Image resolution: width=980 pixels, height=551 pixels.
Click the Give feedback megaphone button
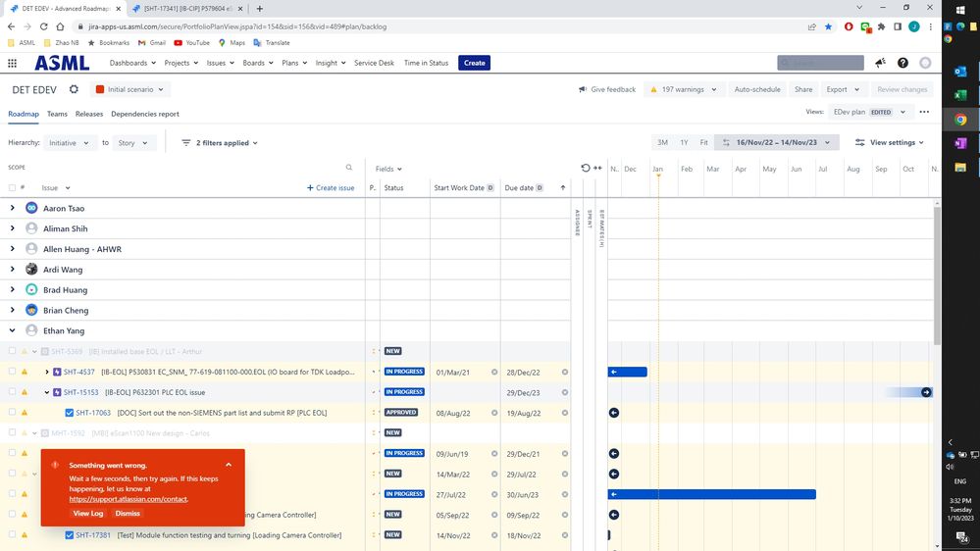click(x=606, y=89)
